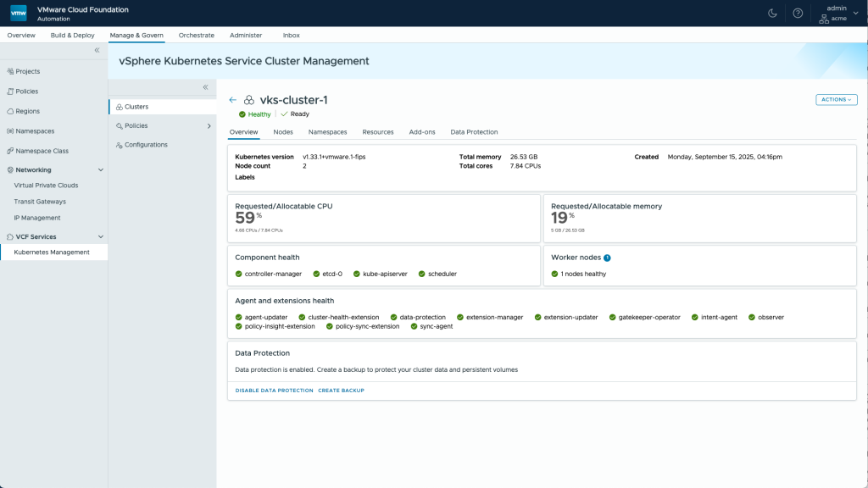Screen dimensions: 868x488
Task: Click the Worker nodes info badge
Action: (607, 258)
